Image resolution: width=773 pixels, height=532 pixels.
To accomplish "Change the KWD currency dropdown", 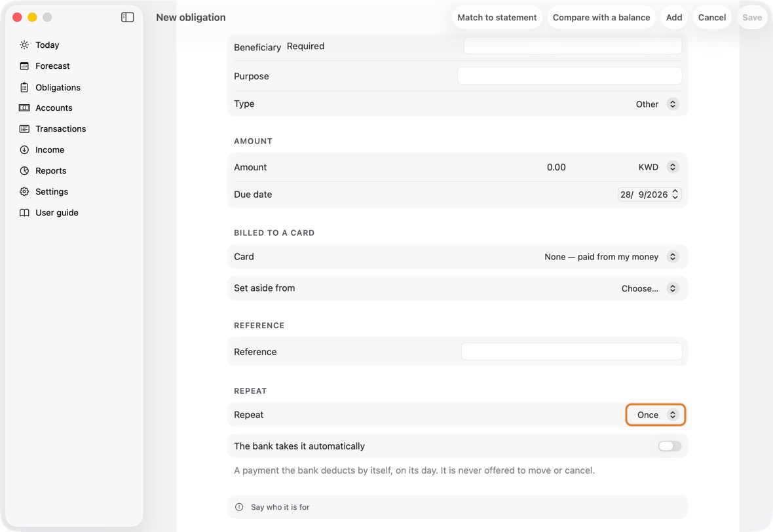I will click(658, 167).
